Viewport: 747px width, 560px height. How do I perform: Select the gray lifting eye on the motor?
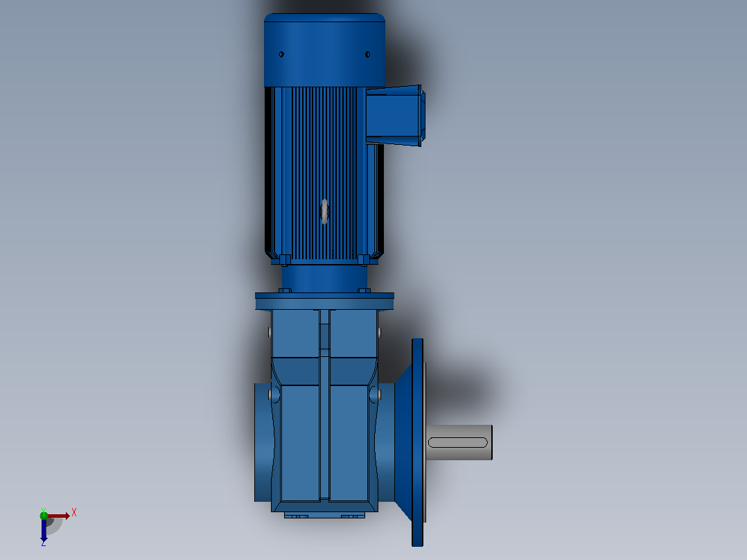coord(324,211)
